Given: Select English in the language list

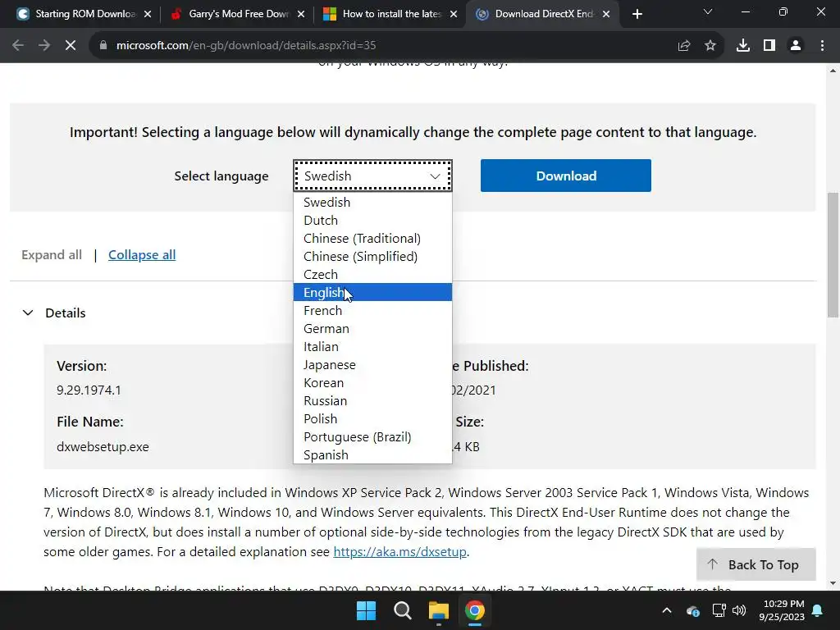Looking at the screenshot, I should [x=372, y=293].
